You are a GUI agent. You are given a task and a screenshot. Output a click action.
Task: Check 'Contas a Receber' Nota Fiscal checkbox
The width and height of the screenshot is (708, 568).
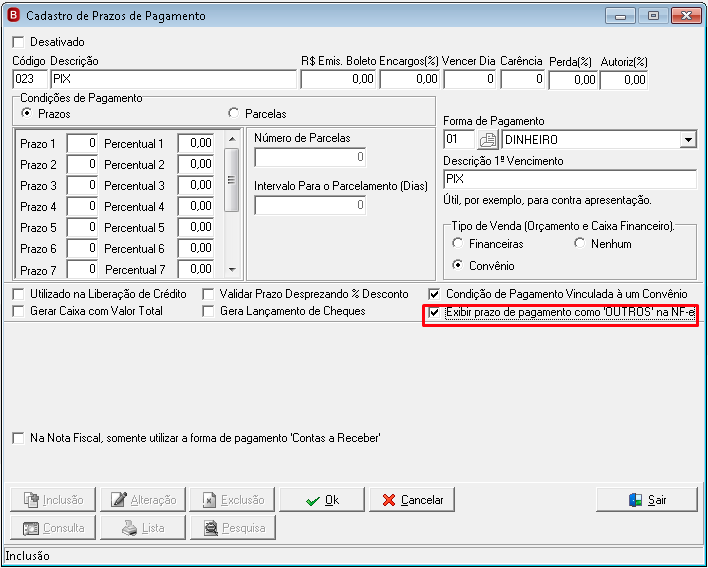click(19, 438)
